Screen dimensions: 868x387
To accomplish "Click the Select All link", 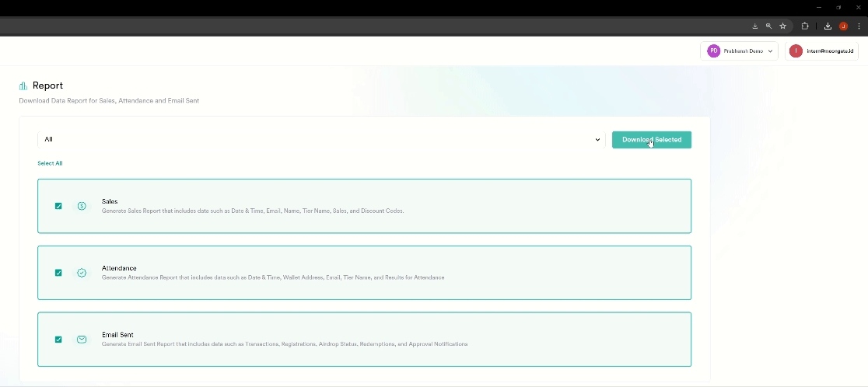I will (x=50, y=163).
